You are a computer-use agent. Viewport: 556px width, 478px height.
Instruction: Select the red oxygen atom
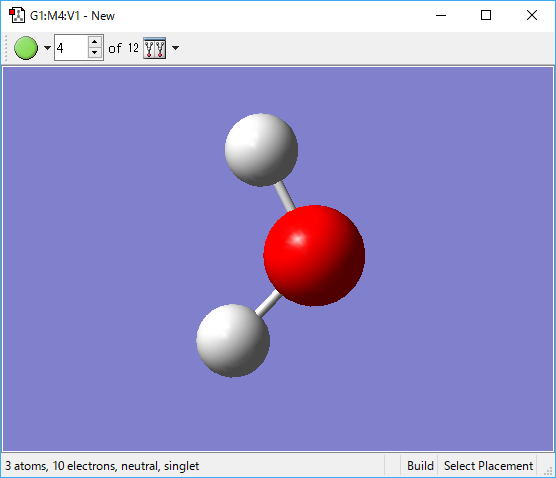[x=314, y=255]
